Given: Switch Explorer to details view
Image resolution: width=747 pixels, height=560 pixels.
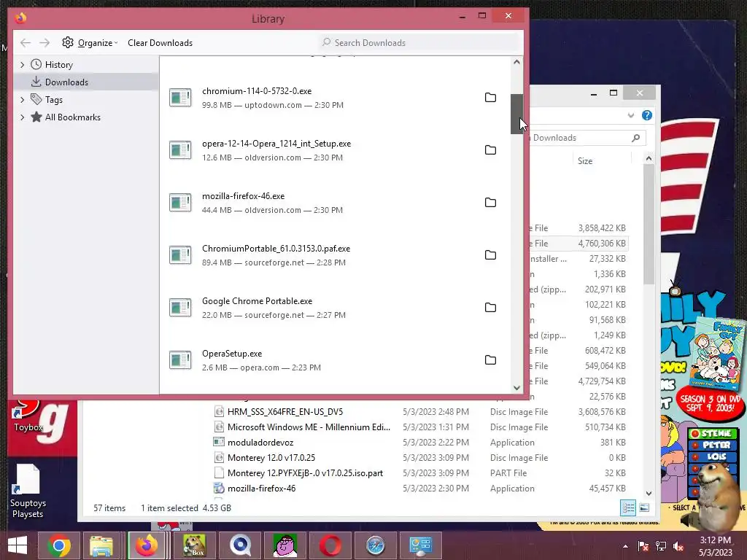Looking at the screenshot, I should tap(628, 508).
